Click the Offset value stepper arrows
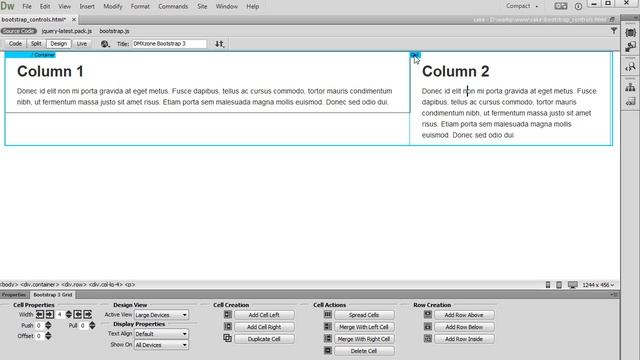 click(48, 336)
